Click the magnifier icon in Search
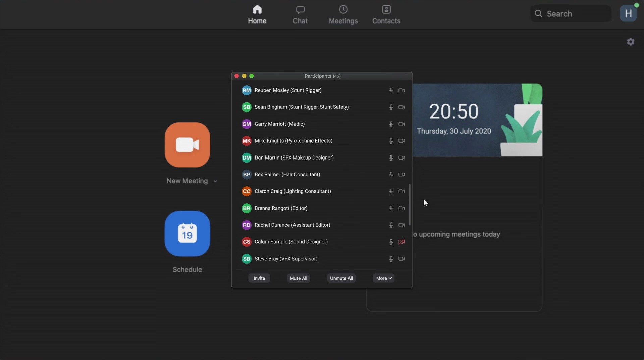The width and height of the screenshot is (644, 360). coord(538,13)
